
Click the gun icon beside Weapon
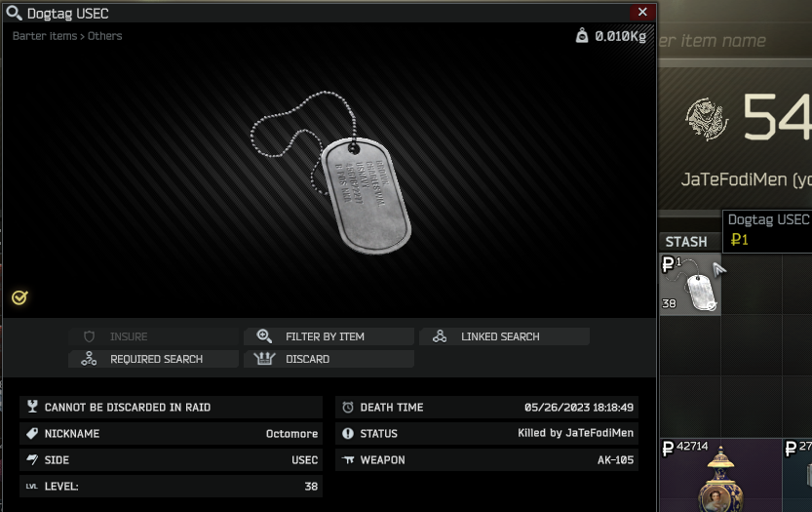[x=348, y=459]
